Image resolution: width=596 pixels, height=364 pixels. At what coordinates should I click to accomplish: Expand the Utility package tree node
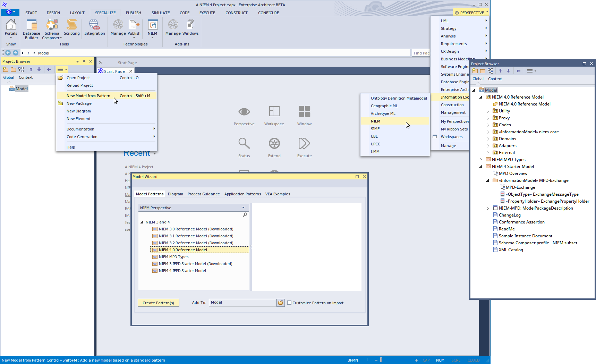click(x=487, y=111)
